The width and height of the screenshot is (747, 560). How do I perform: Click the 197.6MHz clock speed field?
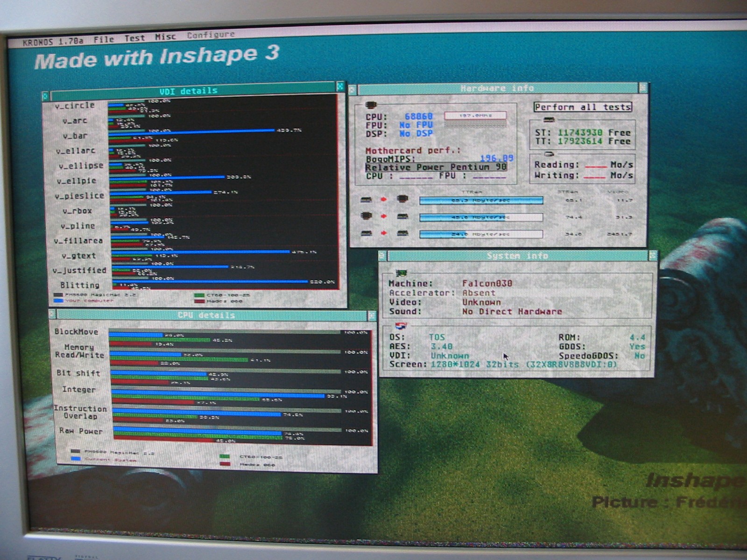point(475,115)
